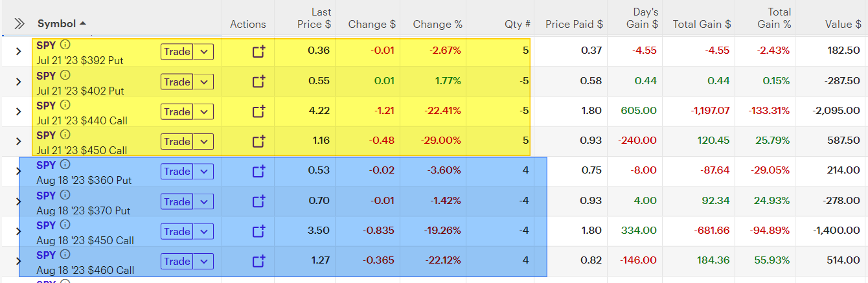Open Trade dropdown arrow for Jul 21 $402 Put
Viewport: 868px width, 283px height.
click(x=204, y=82)
